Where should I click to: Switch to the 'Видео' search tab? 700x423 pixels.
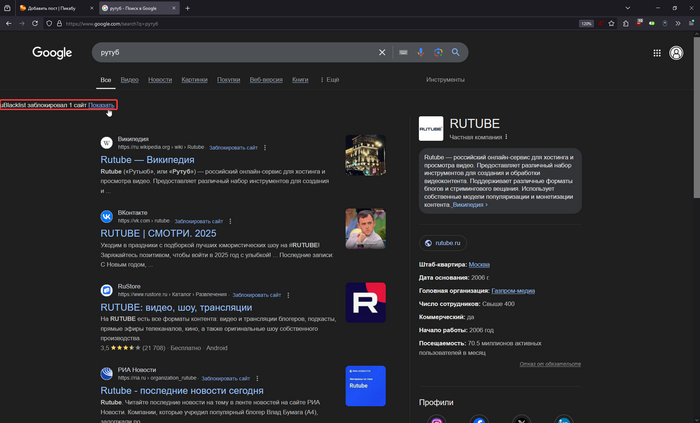point(129,80)
